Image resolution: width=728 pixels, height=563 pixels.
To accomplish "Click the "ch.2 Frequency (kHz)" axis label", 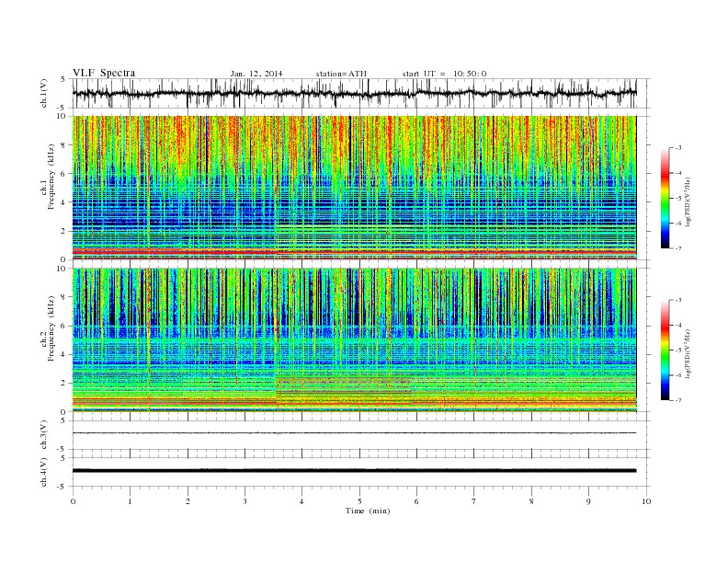I will click(48, 327).
